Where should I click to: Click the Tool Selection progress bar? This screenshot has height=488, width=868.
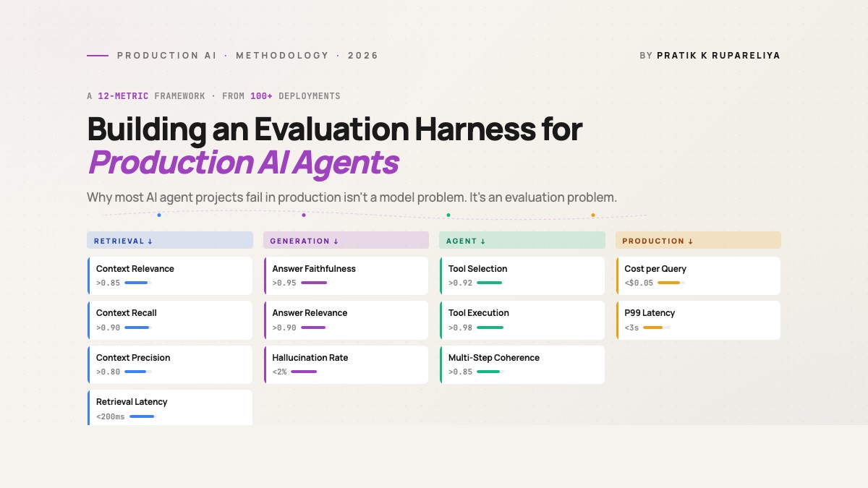[x=490, y=283]
